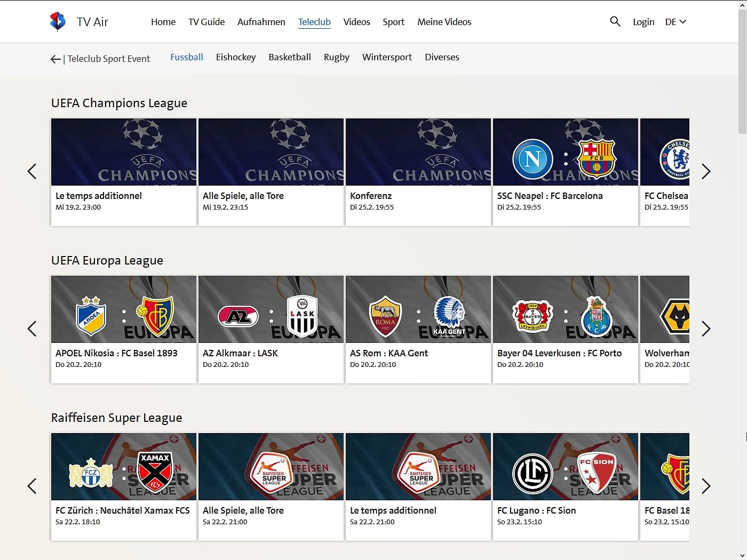This screenshot has height=560, width=747.
Task: Click the KAA Gent crest icon
Action: [449, 316]
